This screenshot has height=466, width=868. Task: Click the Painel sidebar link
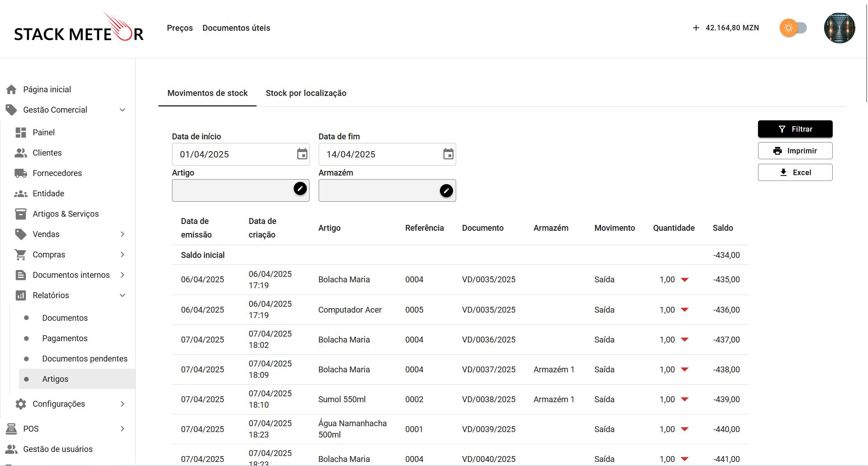(x=43, y=133)
